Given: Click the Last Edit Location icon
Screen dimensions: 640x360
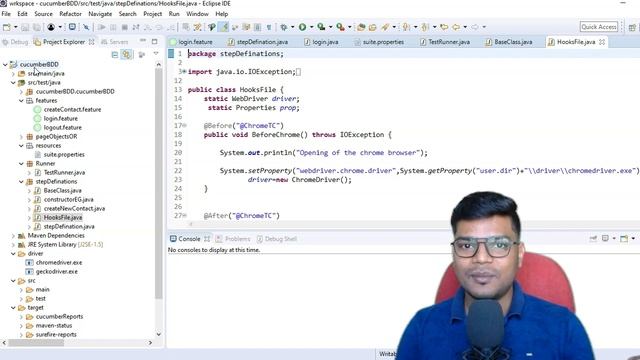Looking at the screenshot, I should click(x=444, y=27).
